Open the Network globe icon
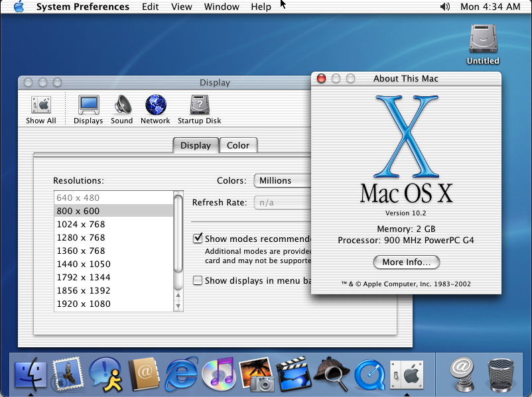Image resolution: width=532 pixels, height=397 pixels. coord(155,109)
